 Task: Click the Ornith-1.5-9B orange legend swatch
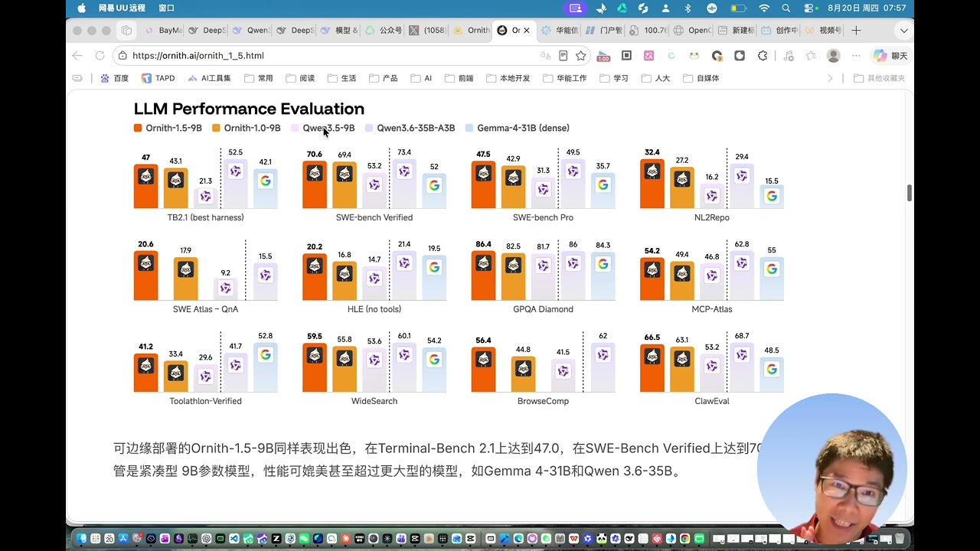(x=138, y=128)
